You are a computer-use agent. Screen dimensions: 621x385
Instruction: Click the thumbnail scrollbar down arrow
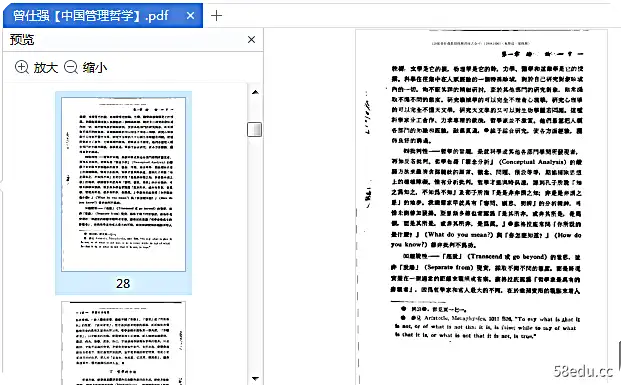[x=255, y=379]
